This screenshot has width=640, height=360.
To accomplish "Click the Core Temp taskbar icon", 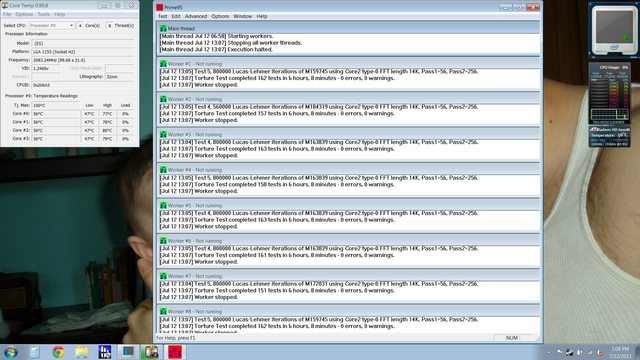I will click(x=150, y=352).
